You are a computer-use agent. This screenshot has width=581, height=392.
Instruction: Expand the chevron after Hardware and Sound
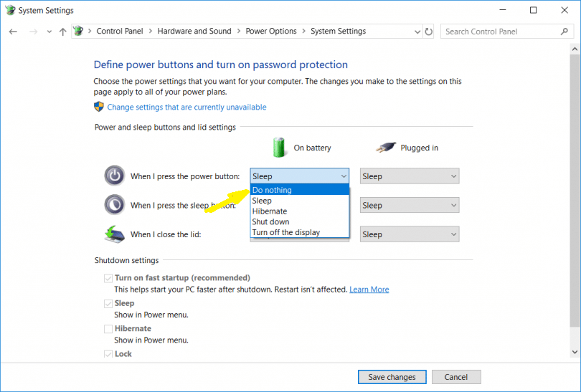point(239,31)
